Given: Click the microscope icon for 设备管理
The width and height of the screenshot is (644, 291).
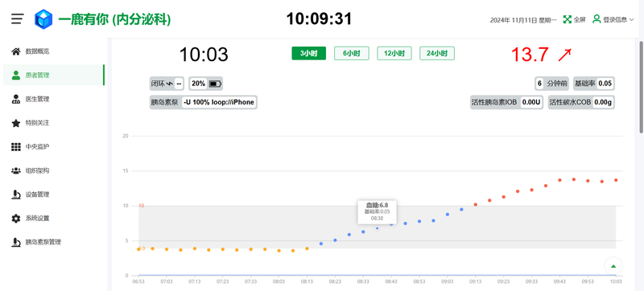Looking at the screenshot, I should click(x=16, y=195).
